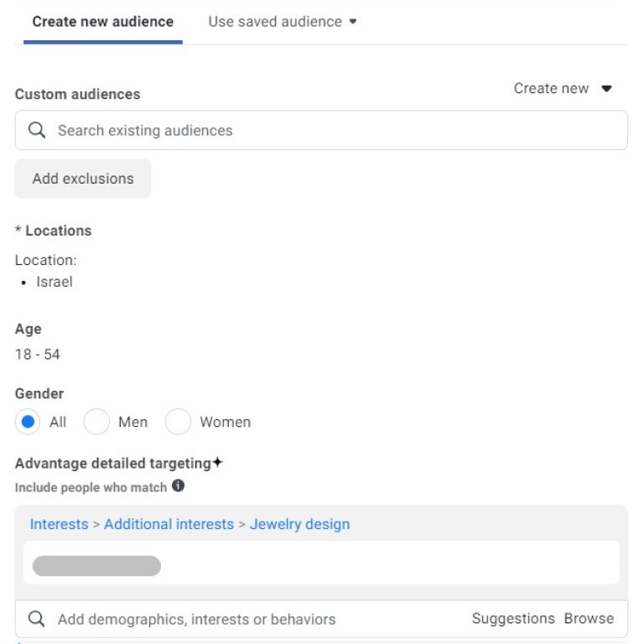Select the All gender radio button
The height and width of the screenshot is (644, 644).
coord(28,422)
